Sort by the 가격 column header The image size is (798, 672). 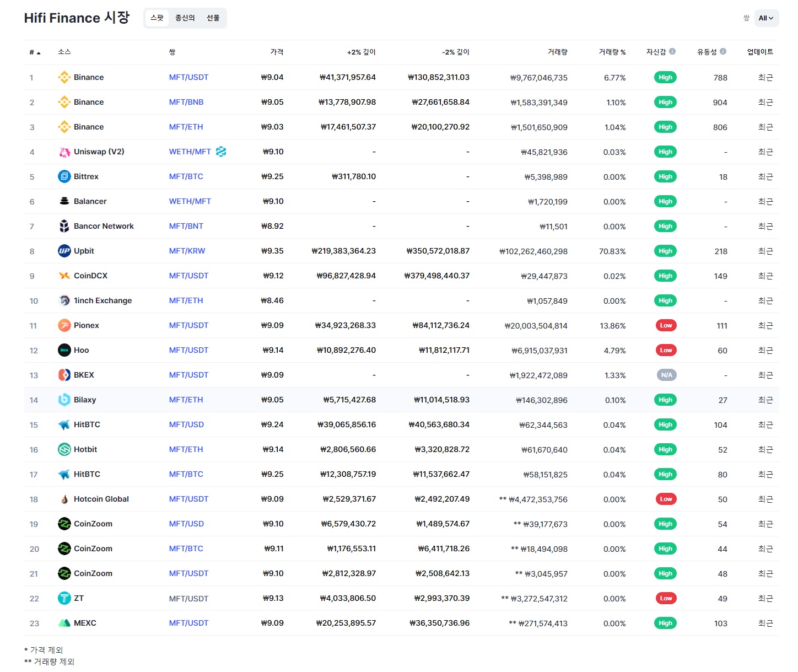coord(277,52)
